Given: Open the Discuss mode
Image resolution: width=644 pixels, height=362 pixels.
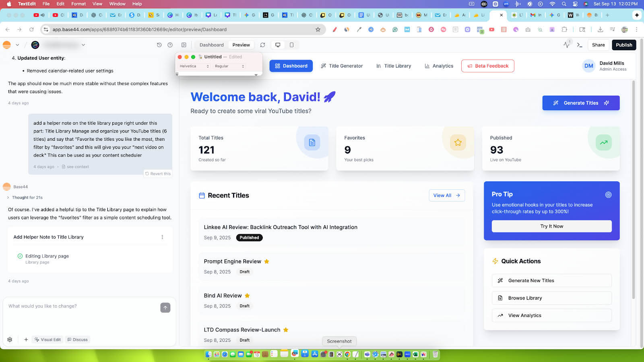Looking at the screenshot, I should [x=77, y=339].
